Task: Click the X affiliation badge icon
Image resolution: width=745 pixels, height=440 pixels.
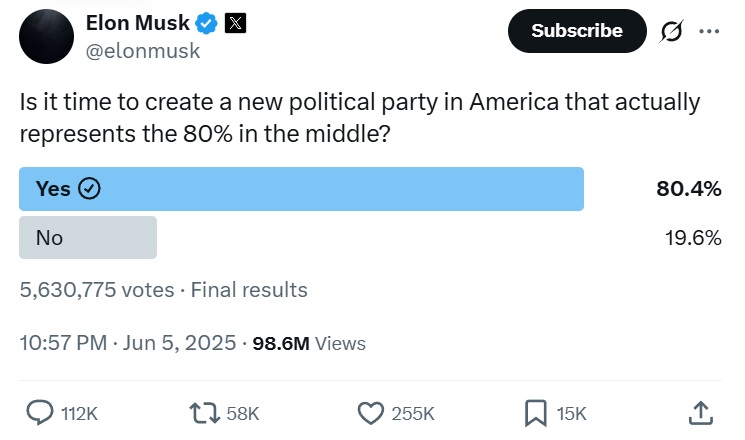Action: (235, 23)
